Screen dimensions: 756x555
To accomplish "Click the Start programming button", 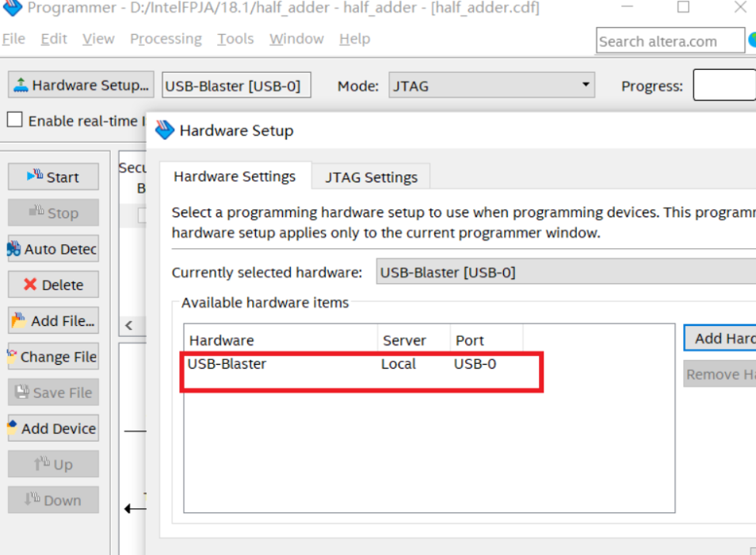I will [x=53, y=177].
